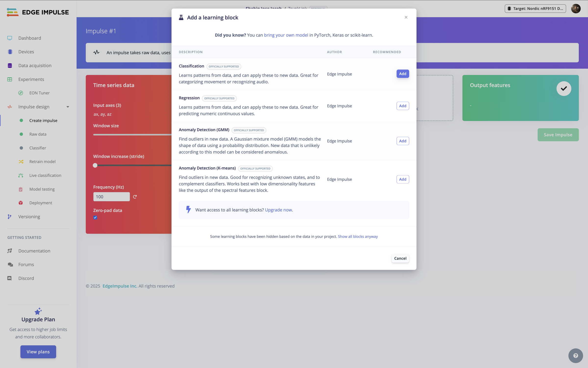Click the Forums chat bubbles icon
The width and height of the screenshot is (588, 368).
pos(10,264)
